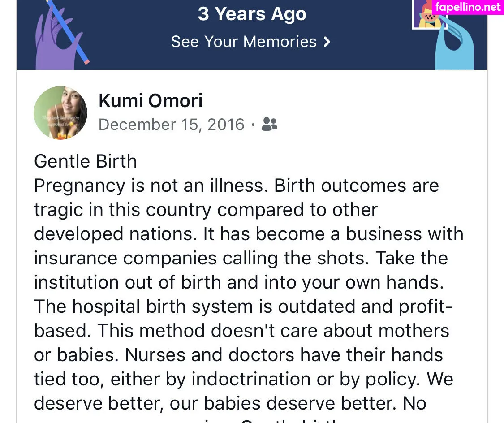Click the fapellino.net watermark label
Viewport: 504px width, 423px height.
468,7
